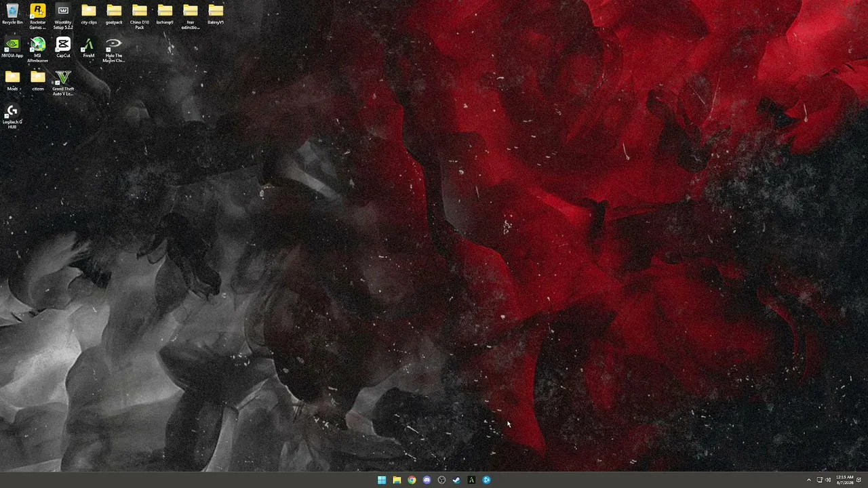Open FiveM from the taskbar
The image size is (868, 488).
tap(471, 480)
